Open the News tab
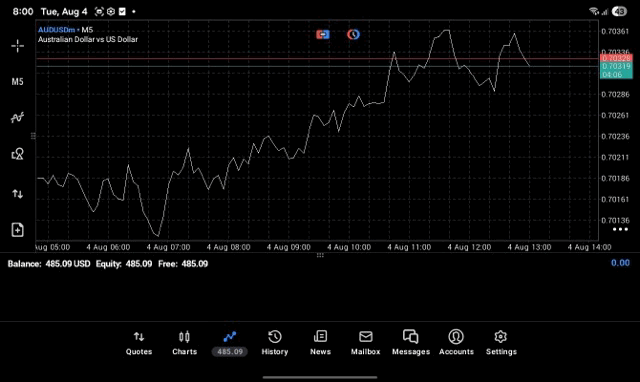640x382 pixels. 320,343
